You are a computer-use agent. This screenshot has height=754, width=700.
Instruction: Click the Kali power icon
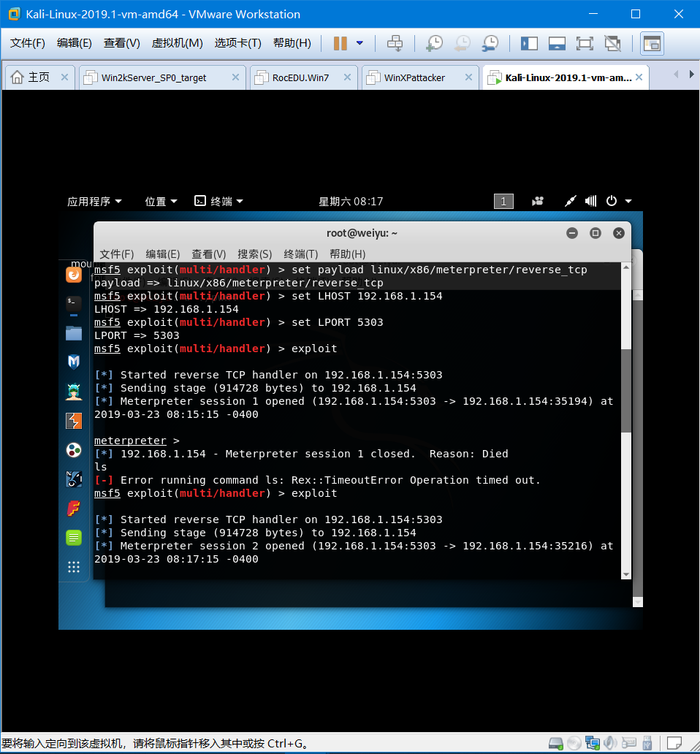[612, 201]
